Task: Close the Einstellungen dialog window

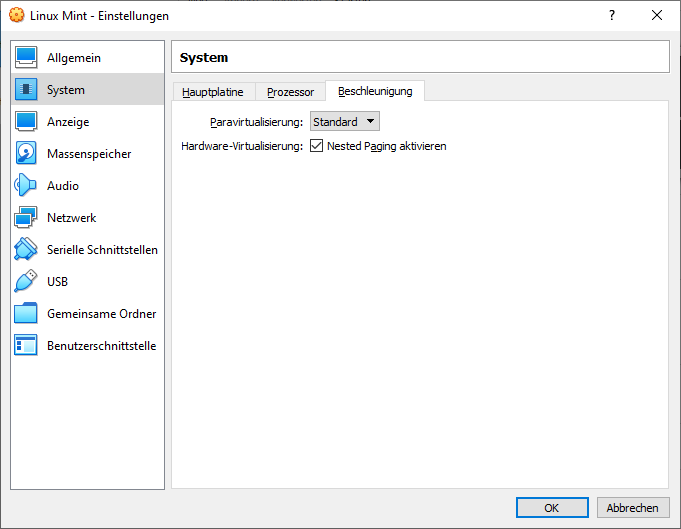Action: coord(657,16)
